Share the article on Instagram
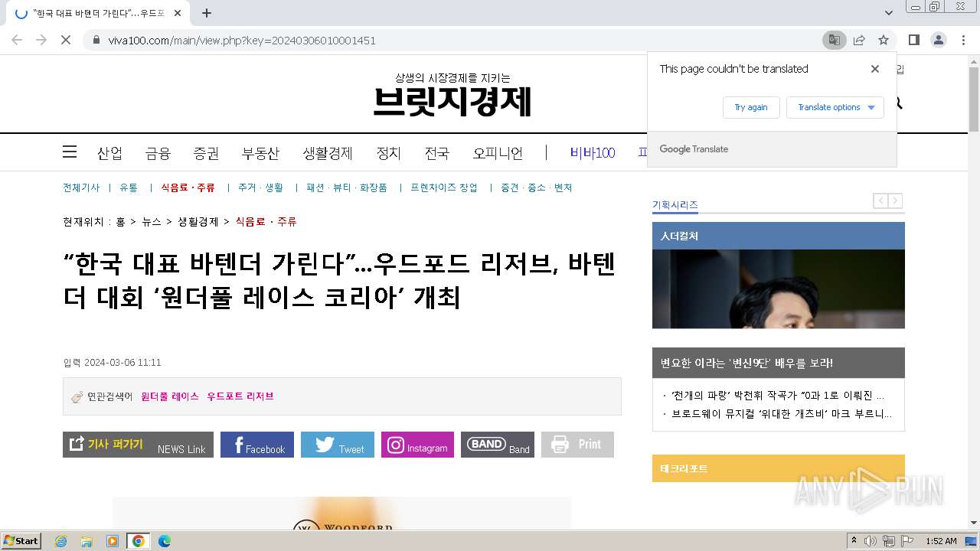The image size is (980, 551). click(x=417, y=445)
